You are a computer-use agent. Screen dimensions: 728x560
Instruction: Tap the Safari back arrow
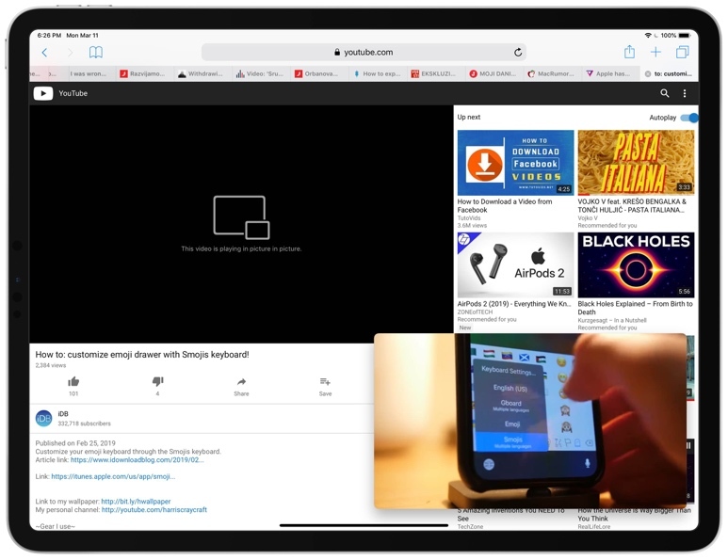(44, 53)
